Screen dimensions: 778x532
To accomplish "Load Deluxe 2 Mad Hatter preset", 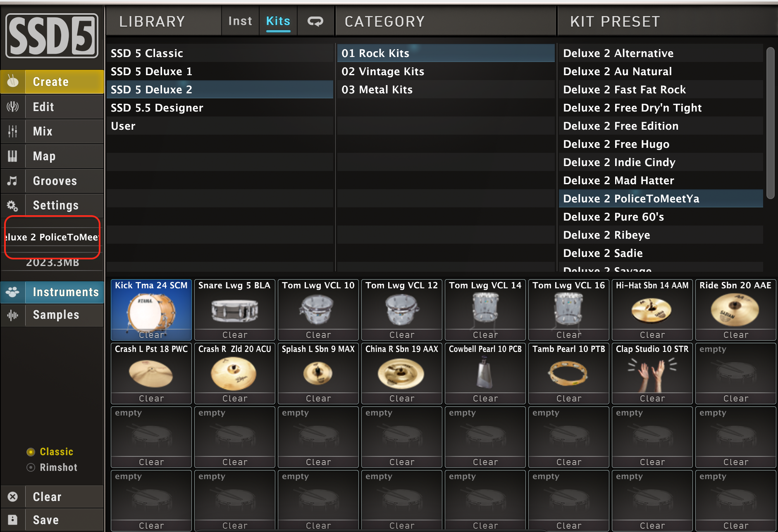I will coord(661,180).
